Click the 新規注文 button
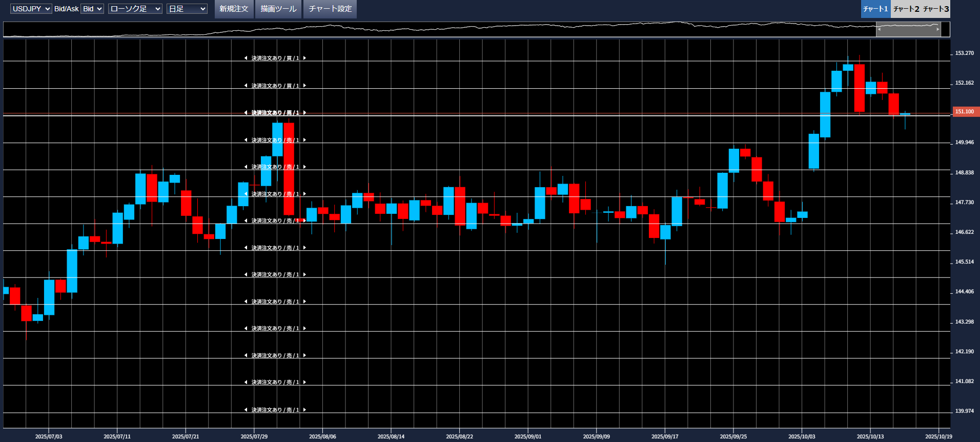Screen dimensions: 980x442 point(234,9)
